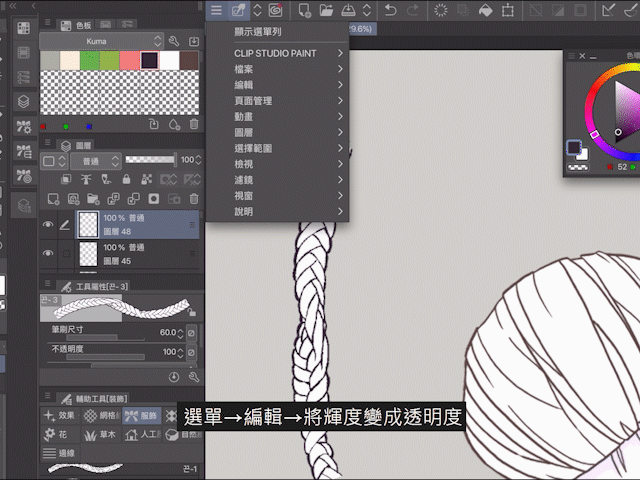Pick the pink swatch in color set

point(129,61)
